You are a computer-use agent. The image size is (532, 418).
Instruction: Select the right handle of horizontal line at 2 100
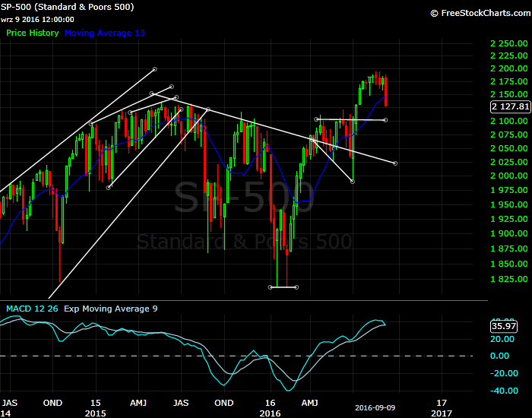(385, 120)
